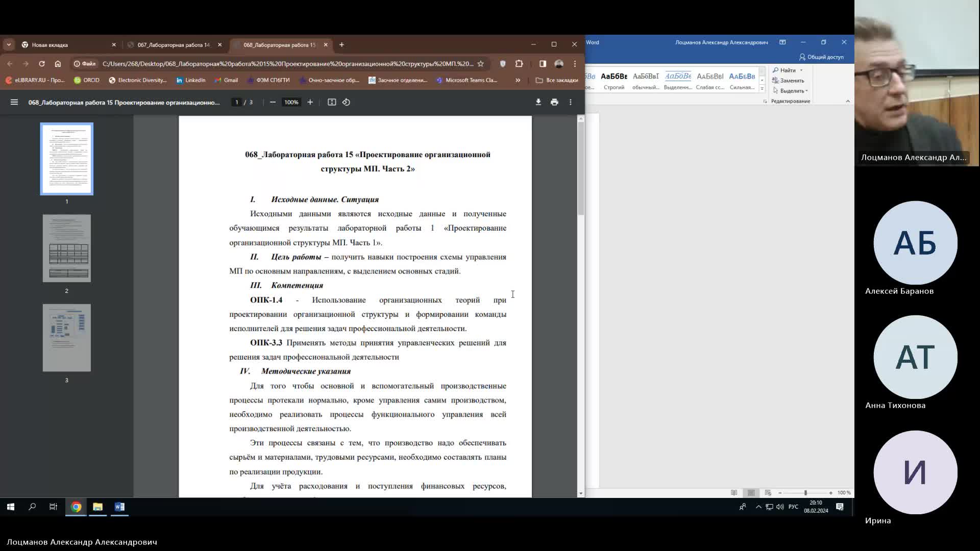
Task: Bookmark this page with the star icon
Action: click(x=480, y=64)
